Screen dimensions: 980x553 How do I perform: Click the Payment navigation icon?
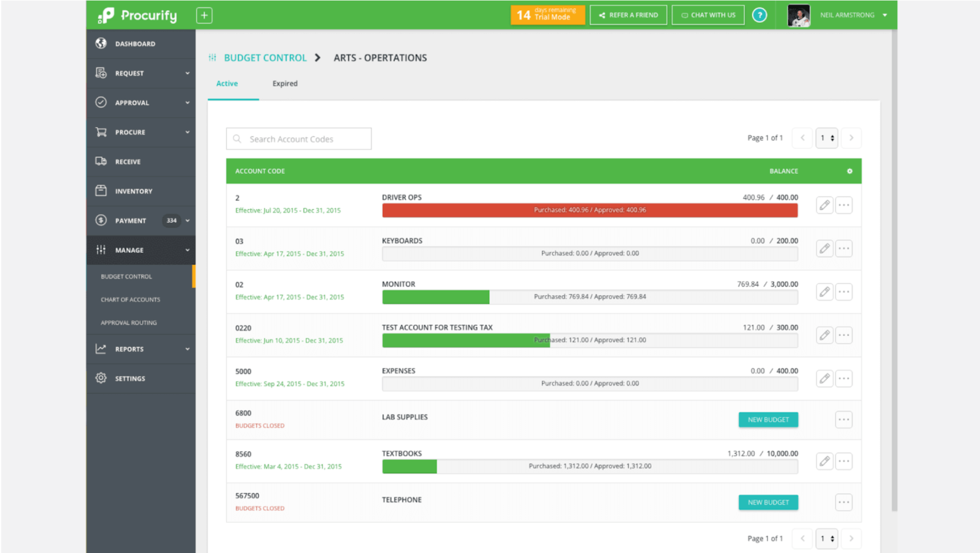101,220
